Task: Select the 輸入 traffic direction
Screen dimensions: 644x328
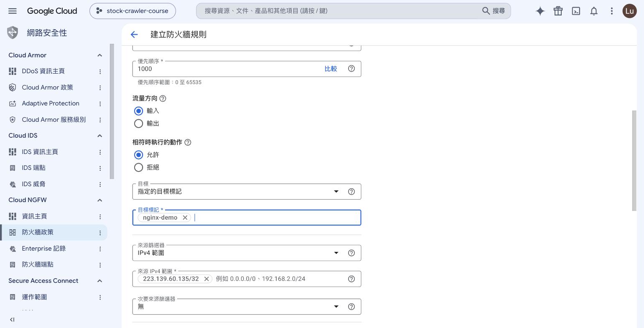Action: [139, 111]
